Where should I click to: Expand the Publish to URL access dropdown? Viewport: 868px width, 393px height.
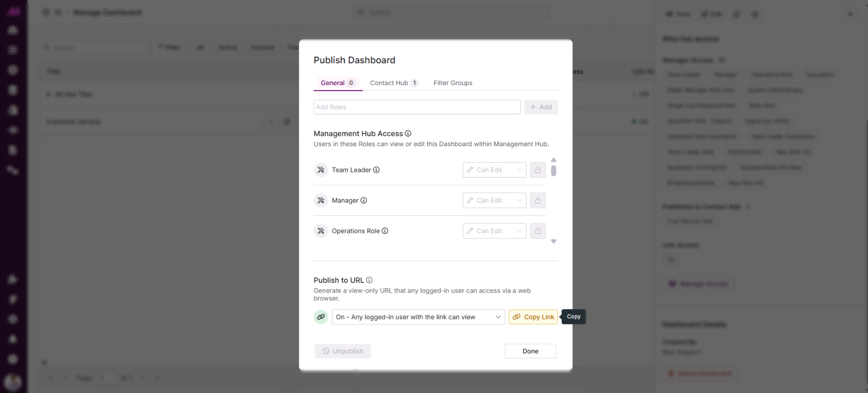418,317
